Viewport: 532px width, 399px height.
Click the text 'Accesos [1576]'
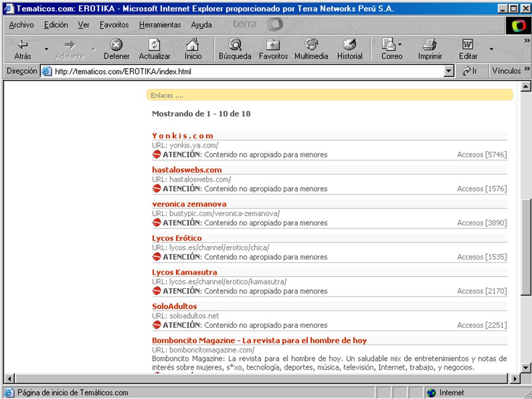[x=482, y=188]
